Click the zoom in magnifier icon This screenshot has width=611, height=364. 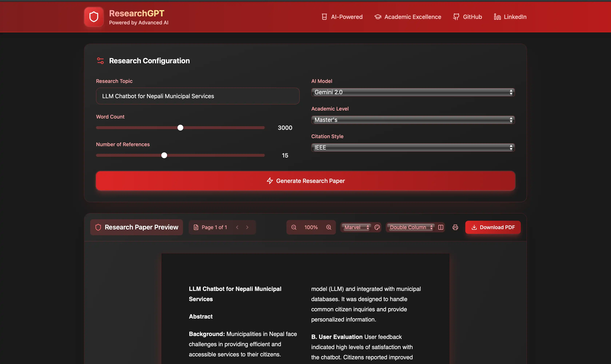329,227
